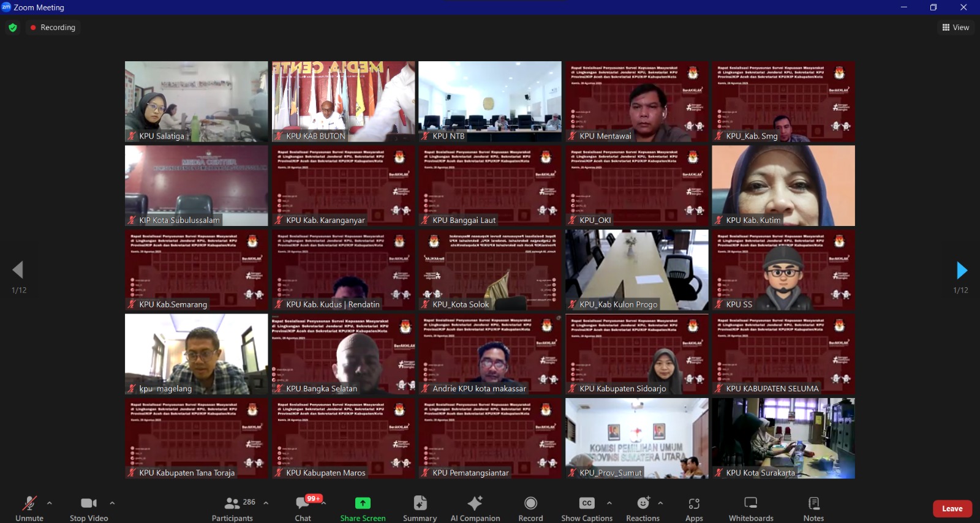The width and height of the screenshot is (980, 523).
Task: Click the Share Screen icon
Action: pos(363,503)
